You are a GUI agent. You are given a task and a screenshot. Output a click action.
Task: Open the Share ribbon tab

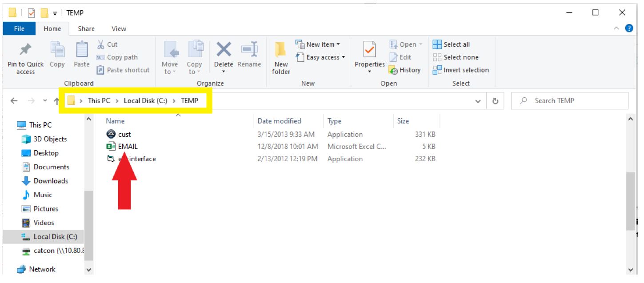pos(86,29)
